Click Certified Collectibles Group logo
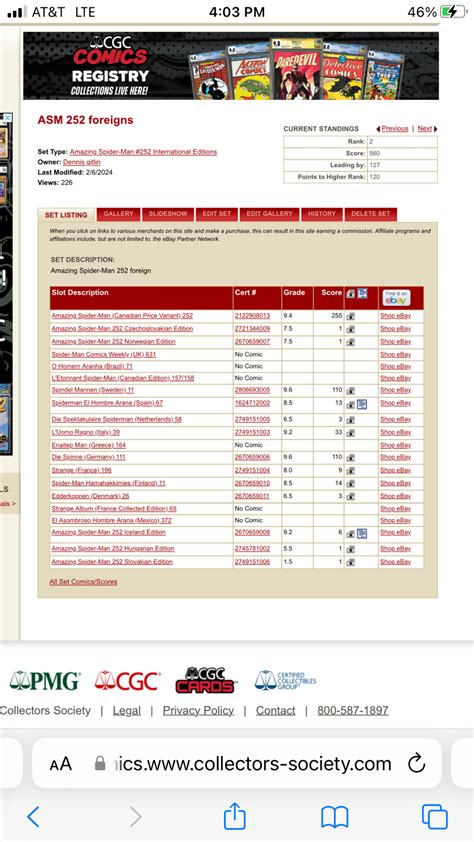The image size is (474, 842). [285, 680]
